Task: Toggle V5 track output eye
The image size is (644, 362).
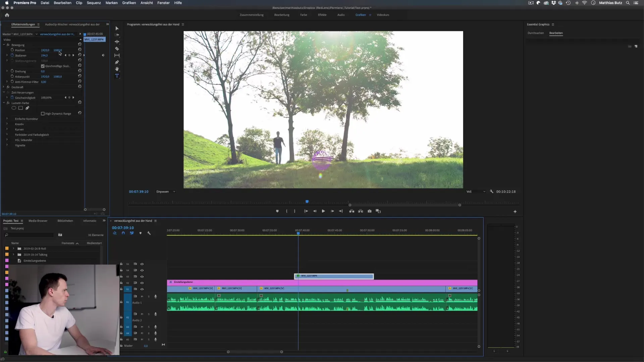Action: coord(142,264)
